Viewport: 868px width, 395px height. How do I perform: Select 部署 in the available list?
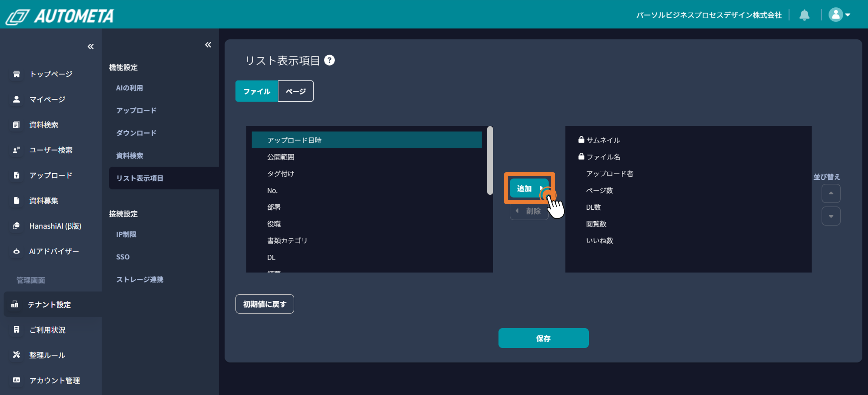click(x=367, y=207)
